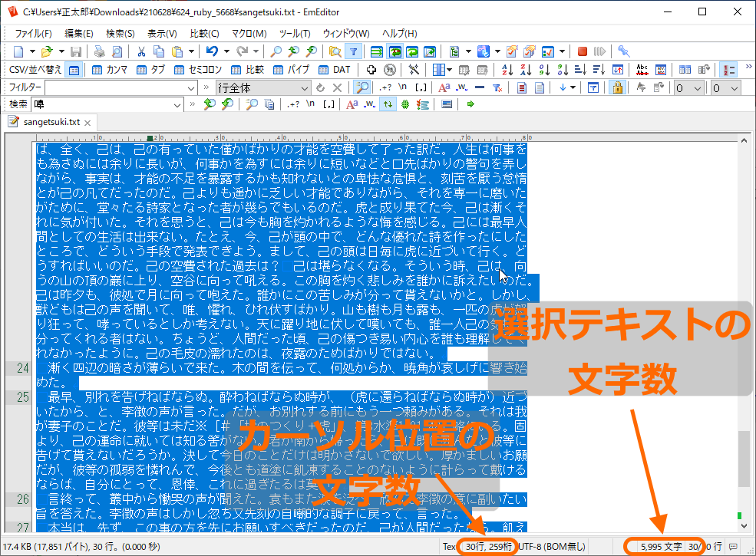
Task: Expand the Open file dropdown arrow
Action: coord(61,51)
